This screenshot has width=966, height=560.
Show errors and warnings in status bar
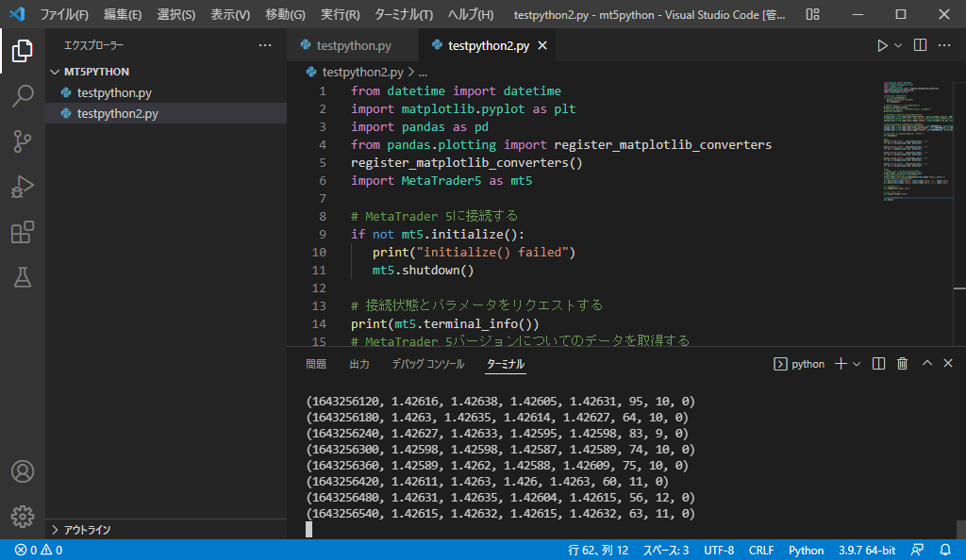pyautogui.click(x=38, y=551)
